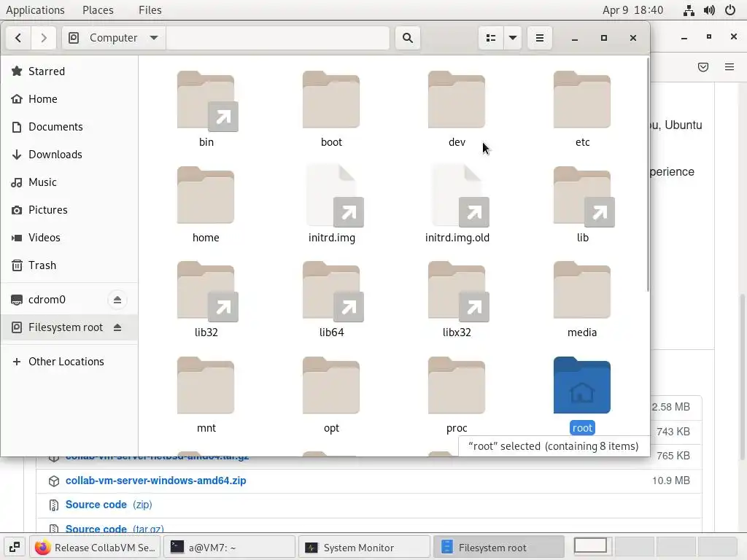This screenshot has width=747, height=560.
Task: Open the volume speaker icon
Action: 709,10
